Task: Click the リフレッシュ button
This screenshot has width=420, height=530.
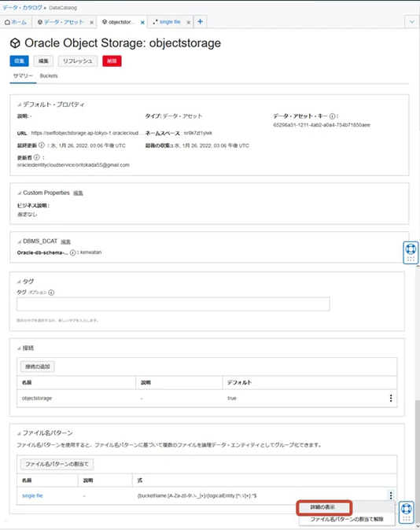Action: tap(77, 61)
